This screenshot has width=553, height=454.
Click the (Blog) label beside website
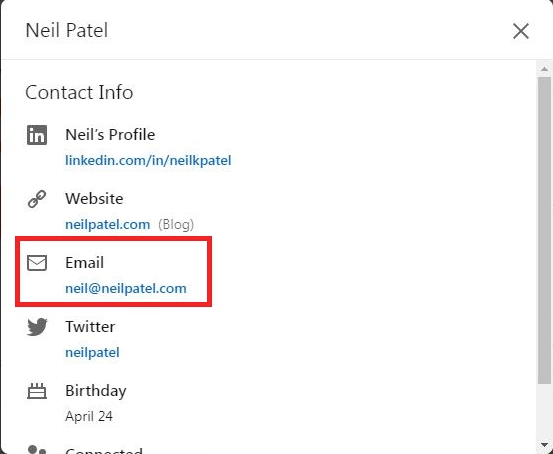[176, 224]
